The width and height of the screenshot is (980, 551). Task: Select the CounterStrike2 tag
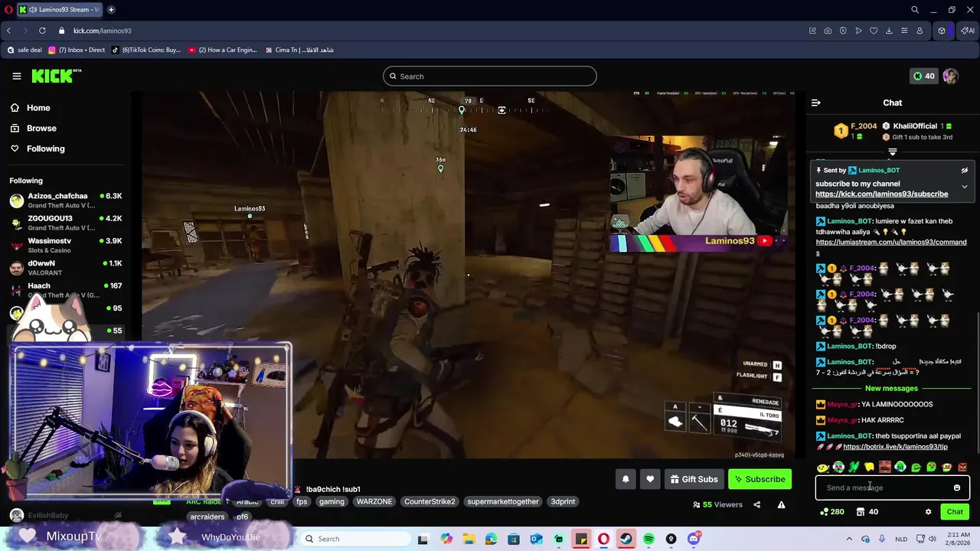click(x=430, y=502)
